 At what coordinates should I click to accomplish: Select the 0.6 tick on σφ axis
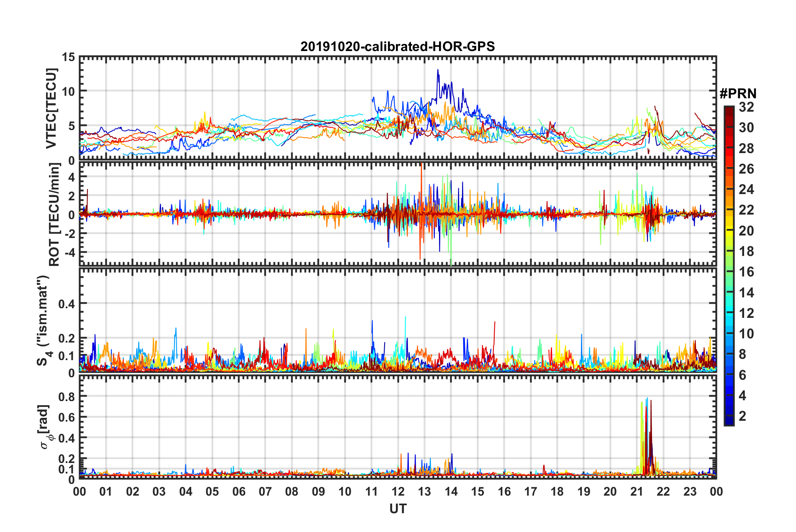pos(67,417)
